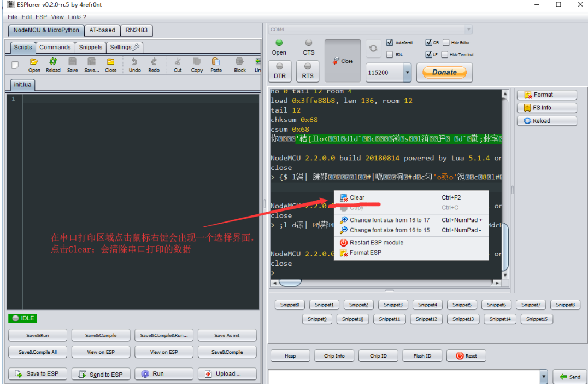Click Save to ESP button
This screenshot has height=386, width=588.
coord(38,373)
